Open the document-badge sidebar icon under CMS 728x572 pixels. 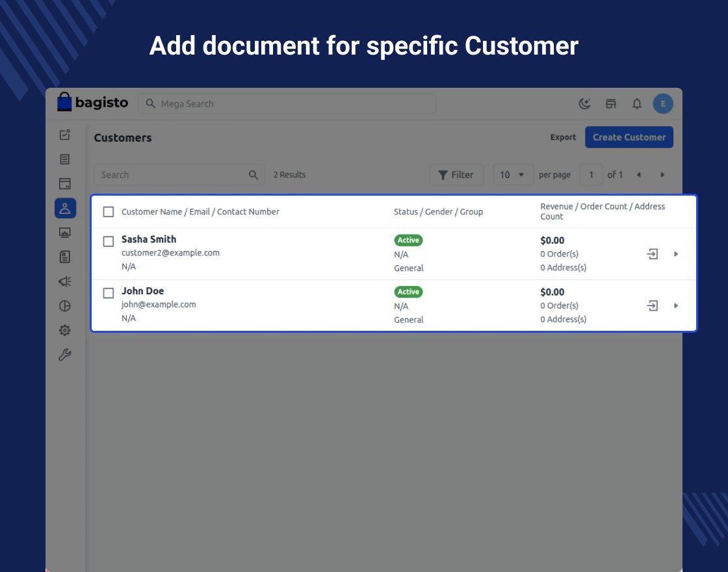tap(65, 257)
